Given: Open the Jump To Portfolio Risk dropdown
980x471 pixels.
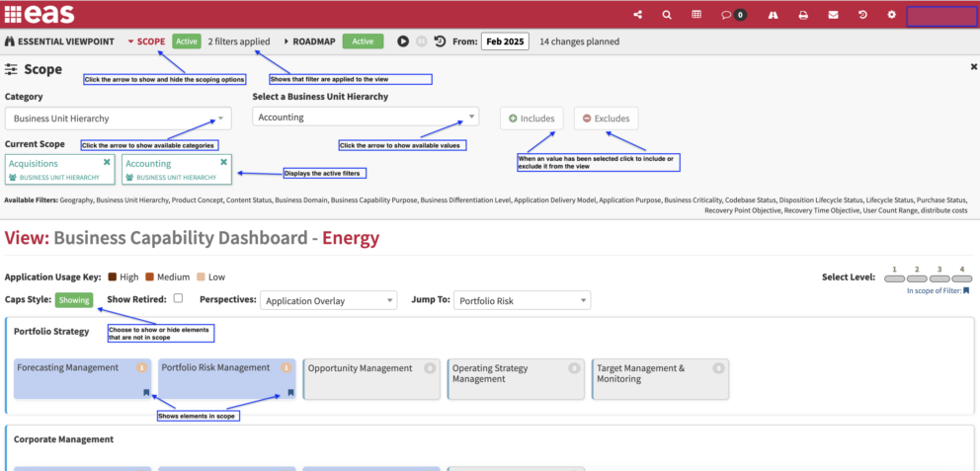Looking at the screenshot, I should click(522, 300).
